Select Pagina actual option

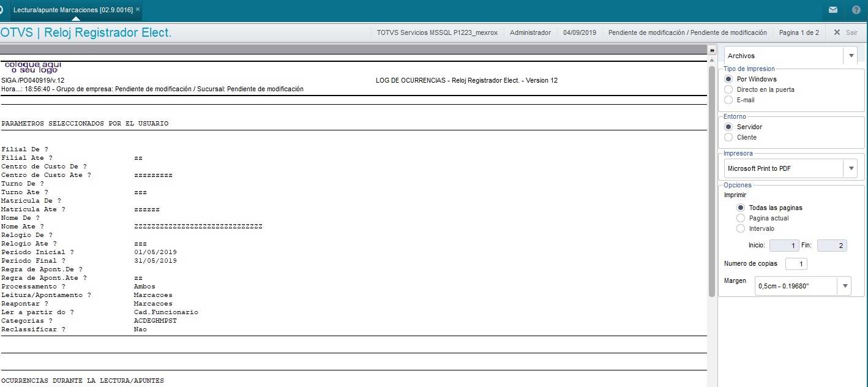click(x=741, y=218)
